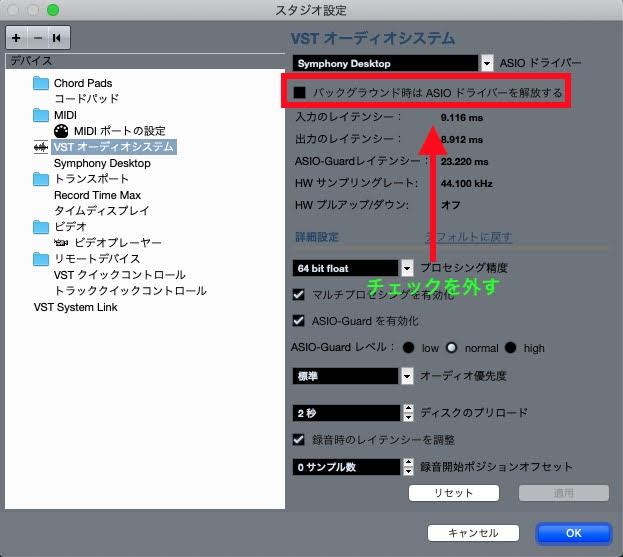Click the 8.912 ms output latency value
Image resolution: width=623 pixels, height=557 pixels.
462,139
